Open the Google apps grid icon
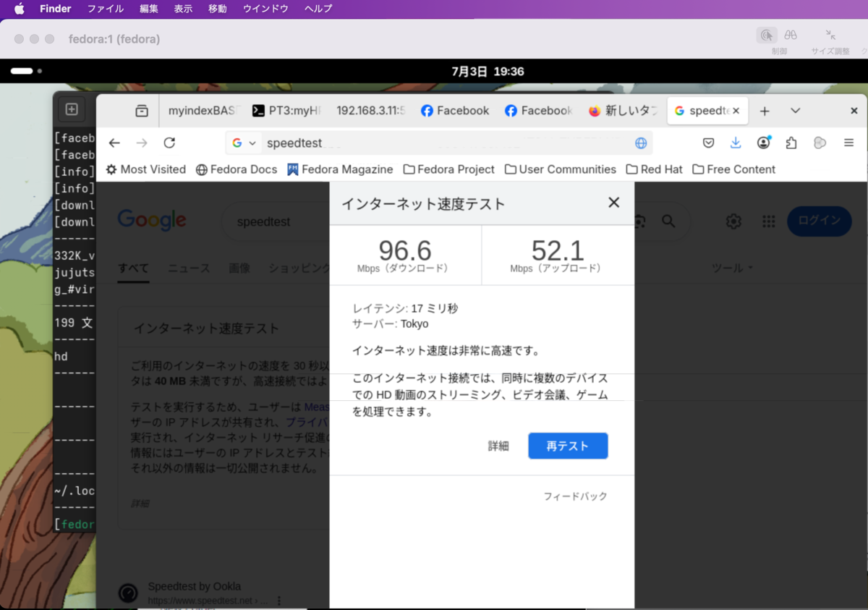 tap(769, 221)
